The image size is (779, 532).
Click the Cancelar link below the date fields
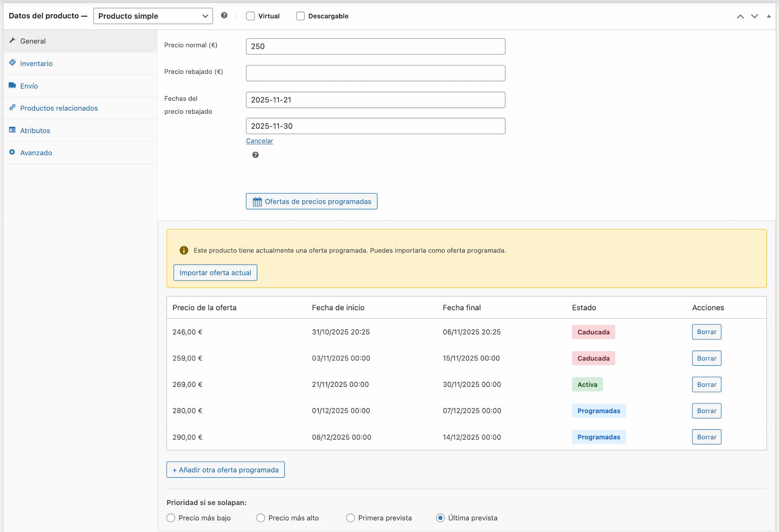259,141
